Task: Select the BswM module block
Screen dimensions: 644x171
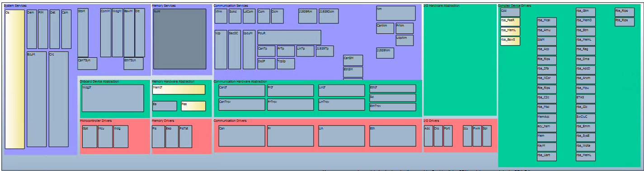Action: point(129,32)
